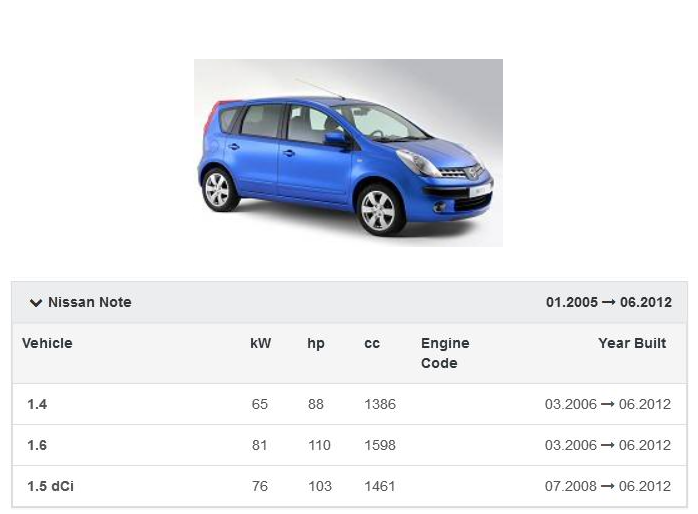Click the 103 hp value
Viewport: 698px width, 514px height.
(x=319, y=487)
